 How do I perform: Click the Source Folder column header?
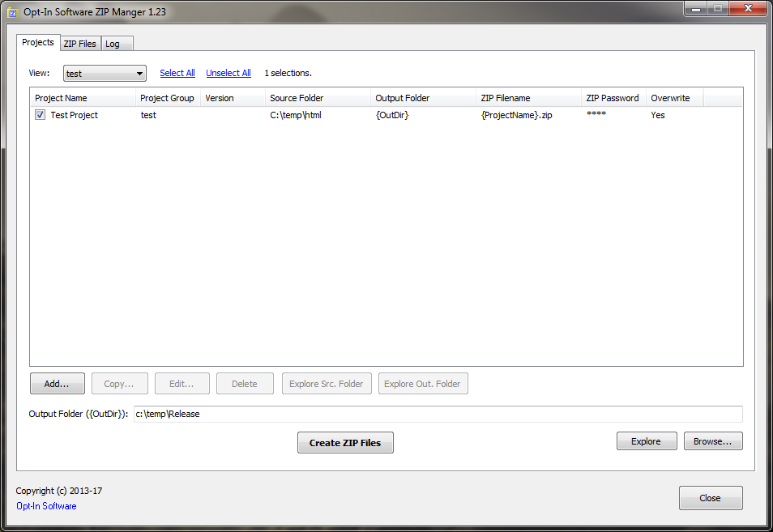(317, 98)
